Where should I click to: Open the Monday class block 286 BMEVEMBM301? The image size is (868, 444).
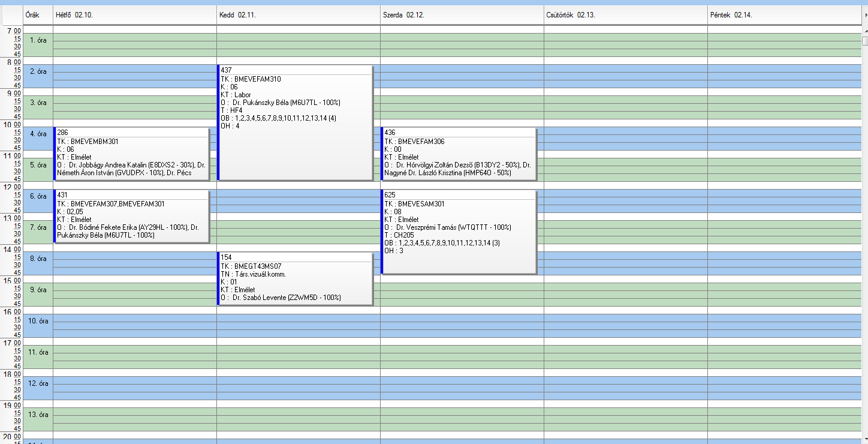[x=131, y=154]
